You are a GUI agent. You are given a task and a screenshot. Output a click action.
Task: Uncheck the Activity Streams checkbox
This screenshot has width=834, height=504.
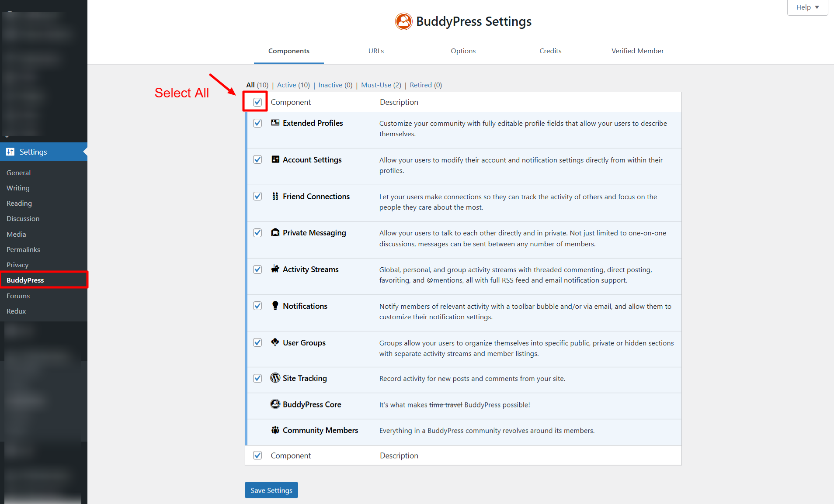(x=257, y=269)
